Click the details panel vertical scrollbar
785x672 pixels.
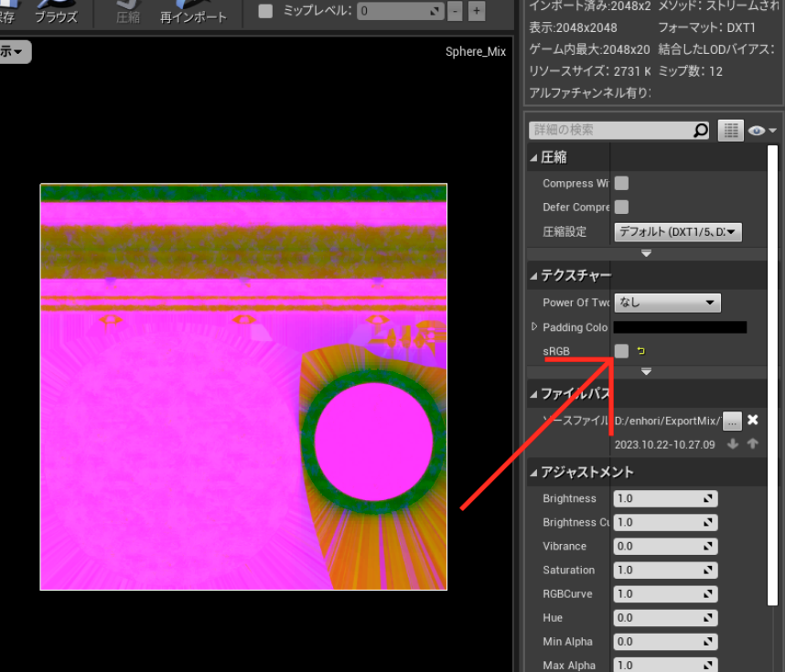pyautogui.click(x=772, y=375)
